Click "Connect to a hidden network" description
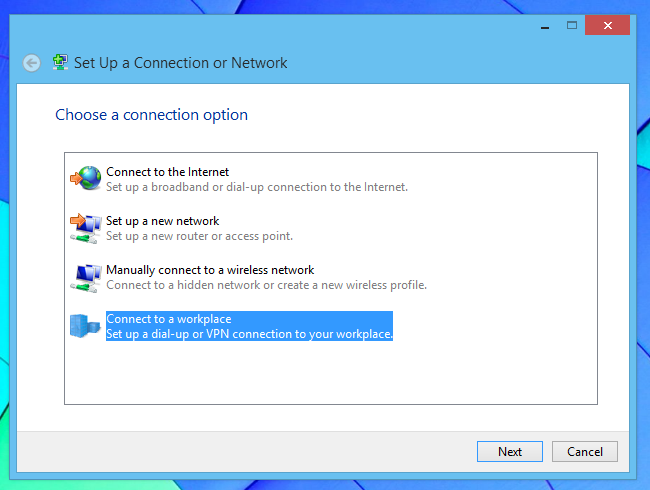 pos(267,285)
